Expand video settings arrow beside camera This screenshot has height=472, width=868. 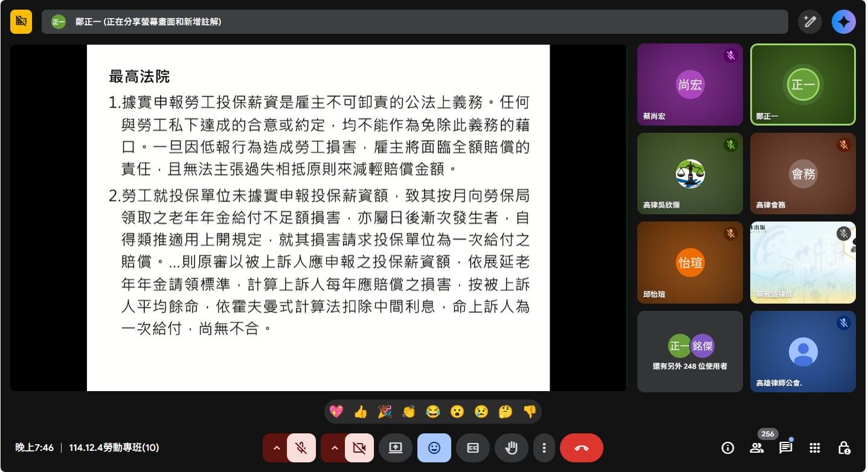coord(333,448)
